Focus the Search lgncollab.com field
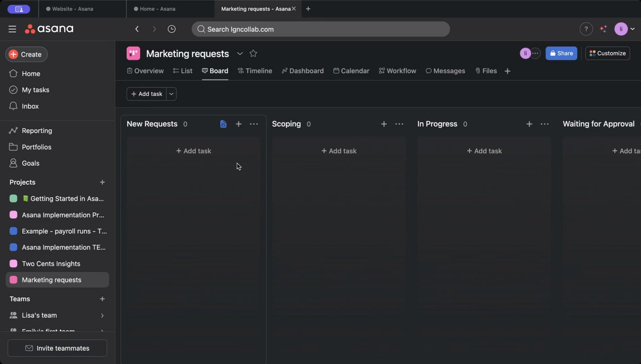 pyautogui.click(x=320, y=29)
